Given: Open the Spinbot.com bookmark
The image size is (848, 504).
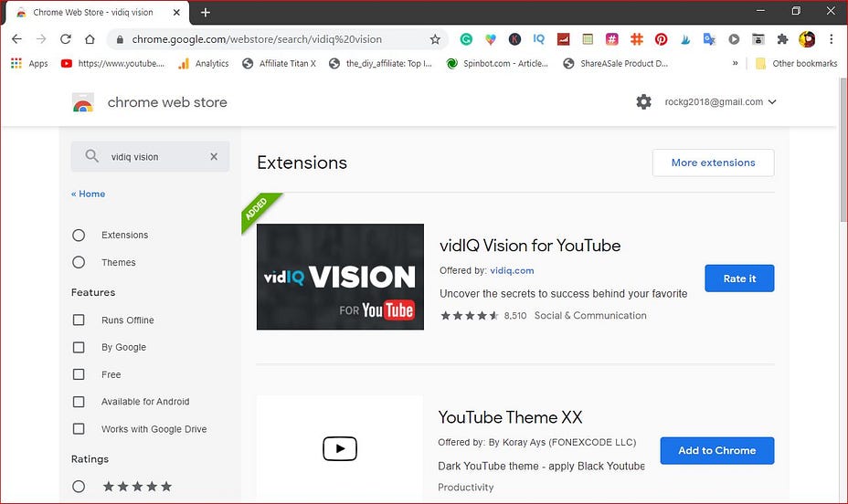Looking at the screenshot, I should click(x=497, y=63).
